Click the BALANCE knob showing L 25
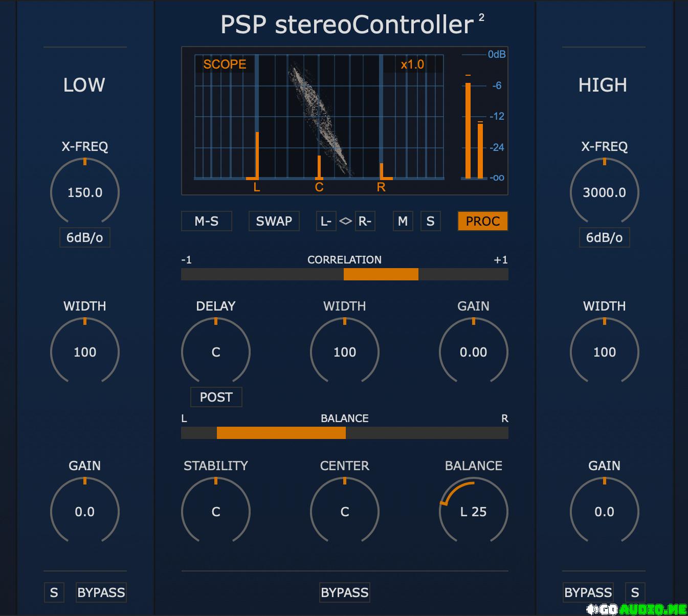Image resolution: width=688 pixels, height=616 pixels. pyautogui.click(x=473, y=512)
